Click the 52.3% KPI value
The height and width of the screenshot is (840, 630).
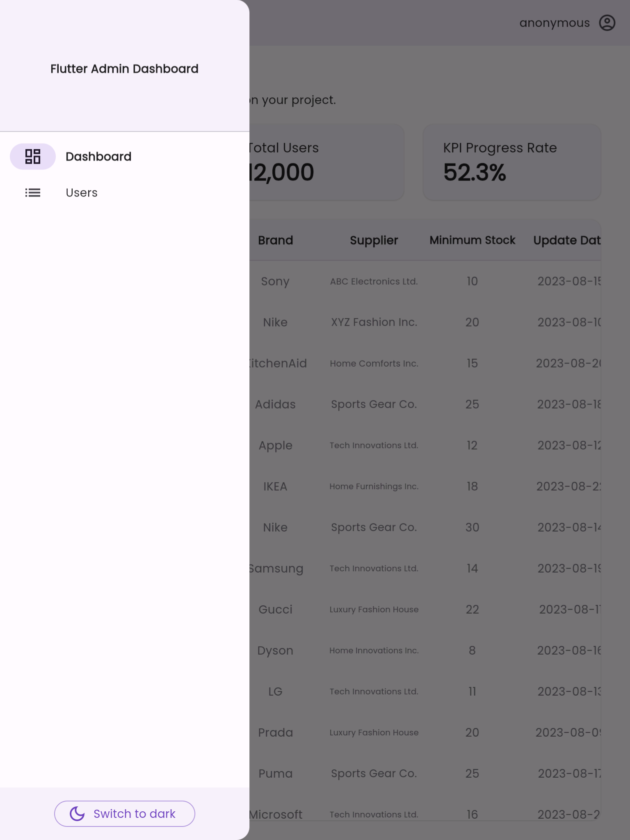(x=475, y=173)
